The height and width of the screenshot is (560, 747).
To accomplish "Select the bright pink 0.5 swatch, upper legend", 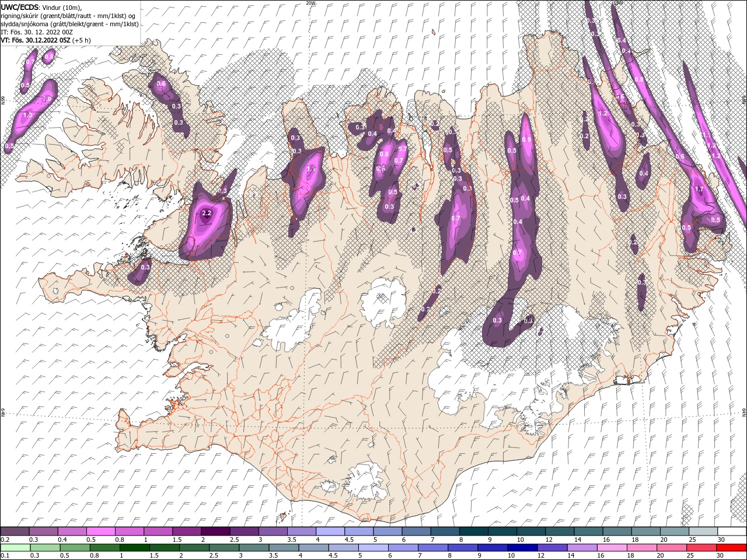I will 100,531.
